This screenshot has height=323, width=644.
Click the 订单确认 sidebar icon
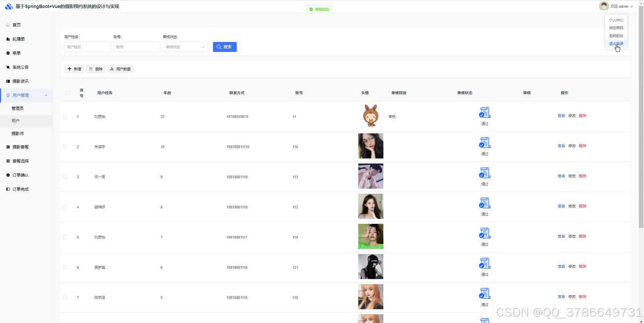(8, 175)
